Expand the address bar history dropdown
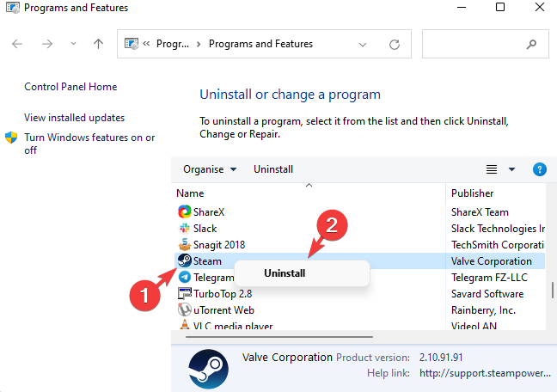This screenshot has width=557, height=392. [363, 45]
